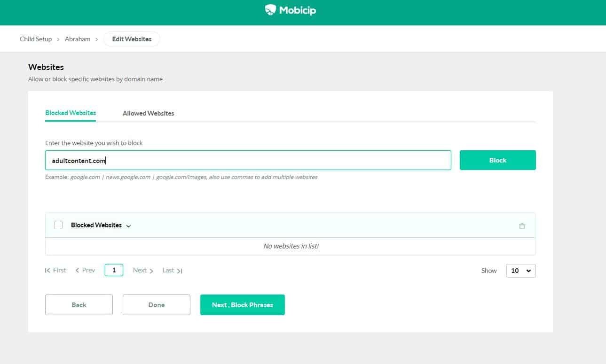Viewport: 606px width, 364px height.
Task: Go to Prev page of list
Action: (85, 271)
